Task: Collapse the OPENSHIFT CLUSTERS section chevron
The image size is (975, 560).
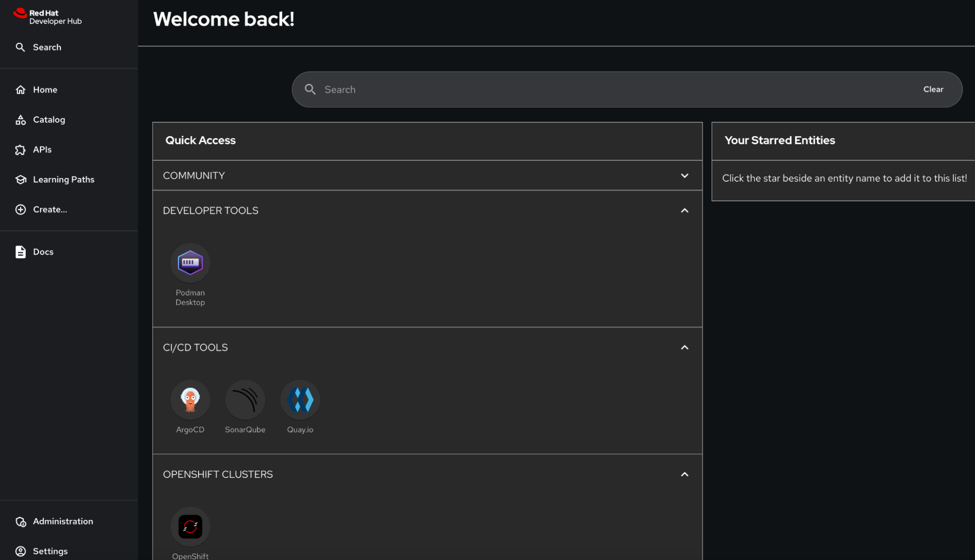Action: [x=685, y=474]
